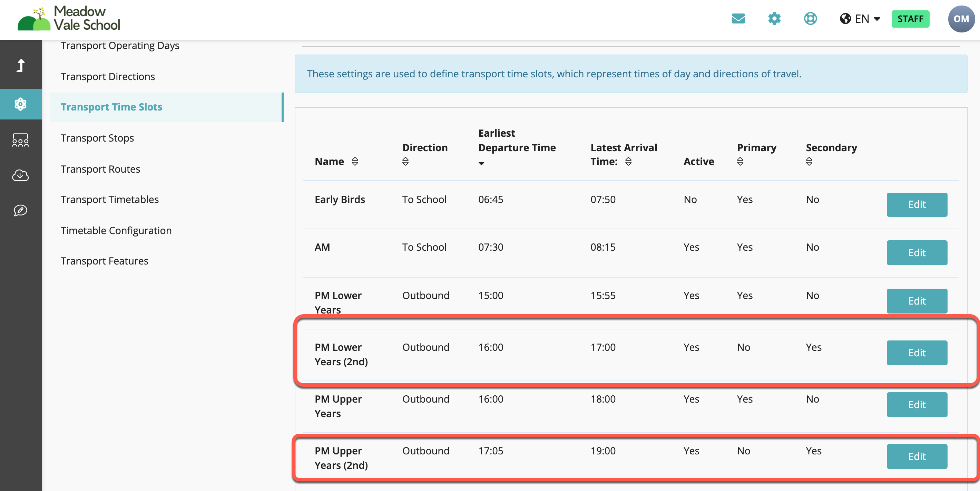The width and height of the screenshot is (980, 491).
Task: Sort table by Direction column
Action: coord(405,161)
